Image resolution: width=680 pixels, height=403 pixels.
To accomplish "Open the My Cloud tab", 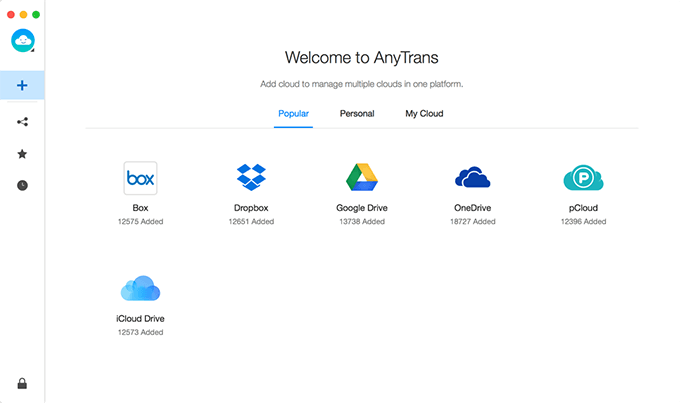I will coord(424,114).
